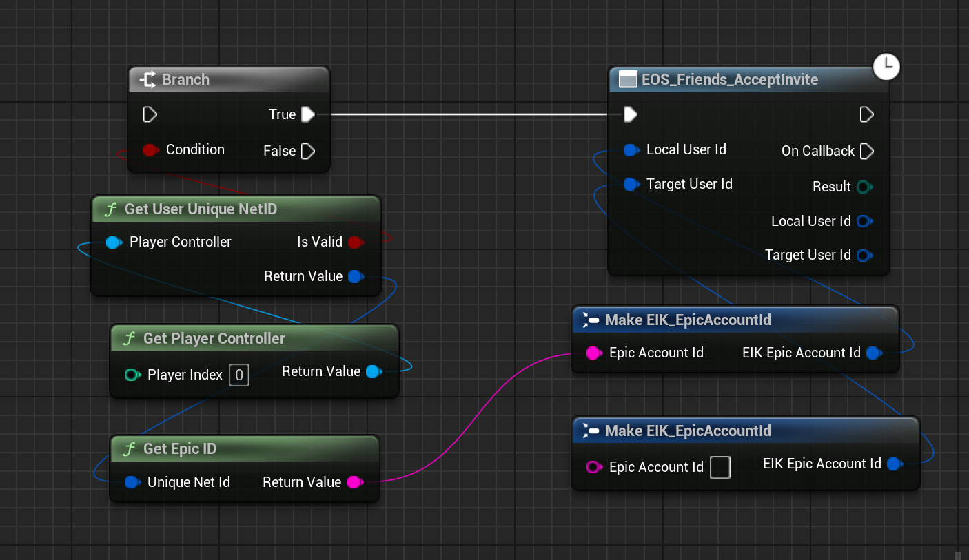The image size is (969, 560).
Task: Select the Get User Unique NetID node header
Action: (201, 209)
